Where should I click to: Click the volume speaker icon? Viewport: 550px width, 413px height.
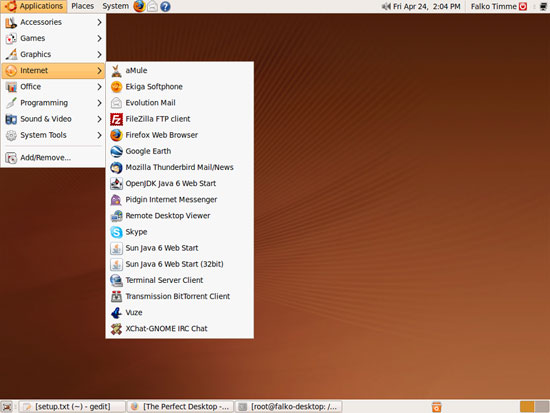click(386, 6)
